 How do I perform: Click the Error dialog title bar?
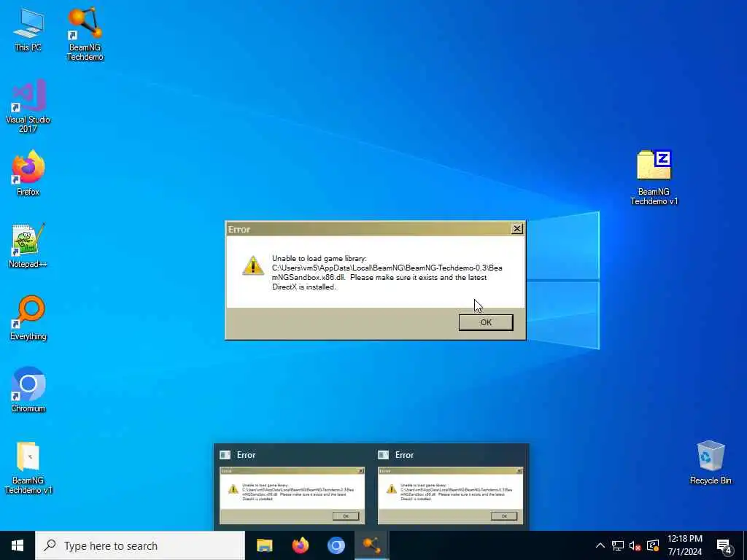[x=375, y=229]
